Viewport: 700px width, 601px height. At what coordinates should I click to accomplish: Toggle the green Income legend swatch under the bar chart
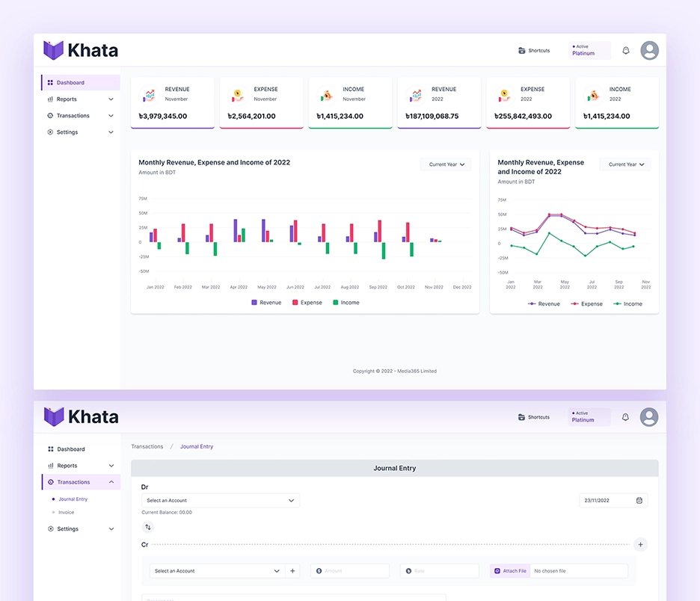(336, 303)
